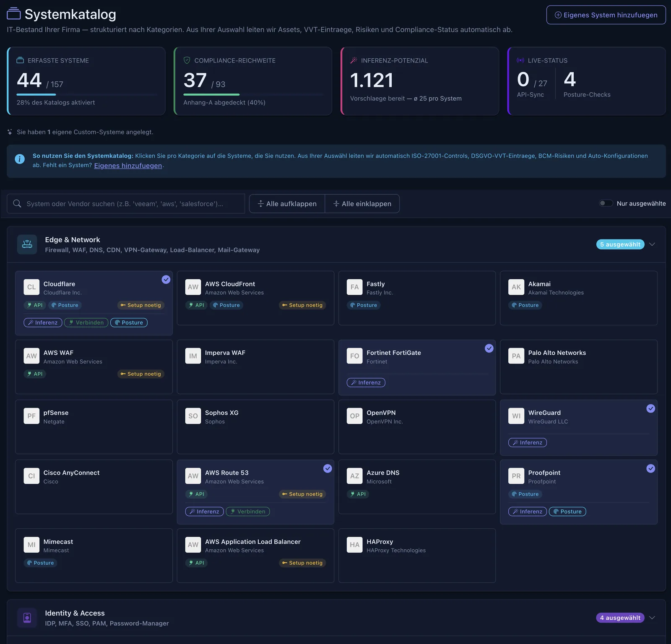Click outlined Posture button on Proofpoint card
The width and height of the screenshot is (671, 644).
567,512
